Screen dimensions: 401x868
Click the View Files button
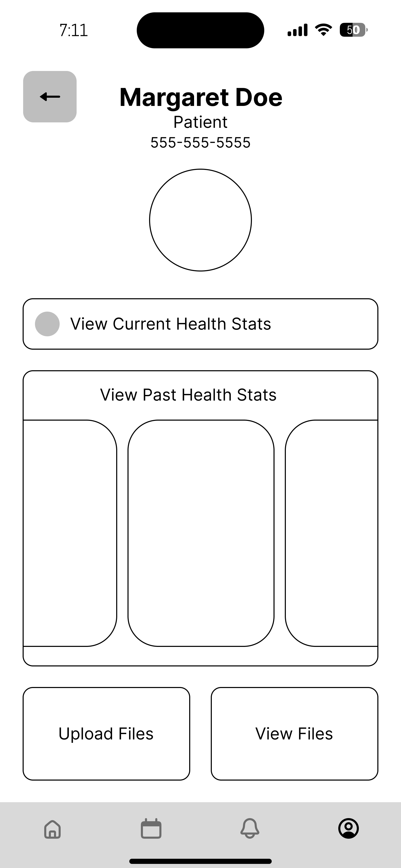295,734
